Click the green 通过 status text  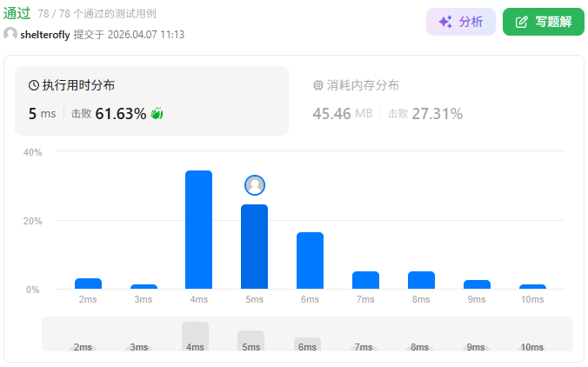point(17,13)
